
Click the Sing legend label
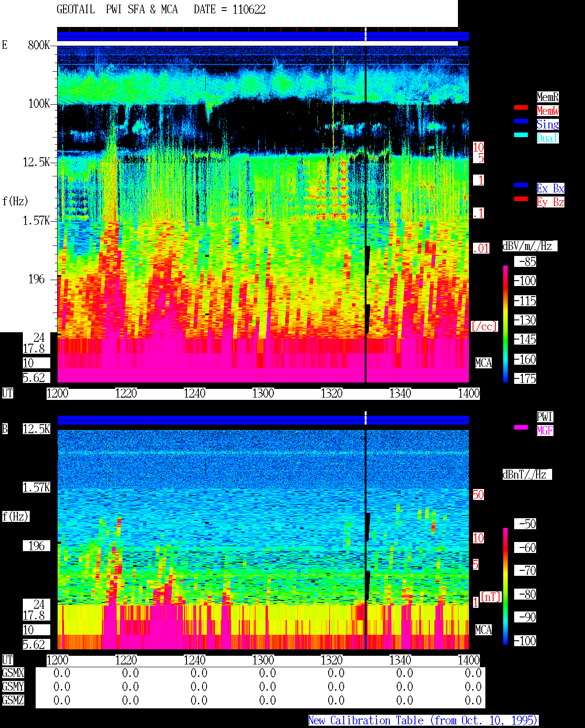pyautogui.click(x=548, y=124)
